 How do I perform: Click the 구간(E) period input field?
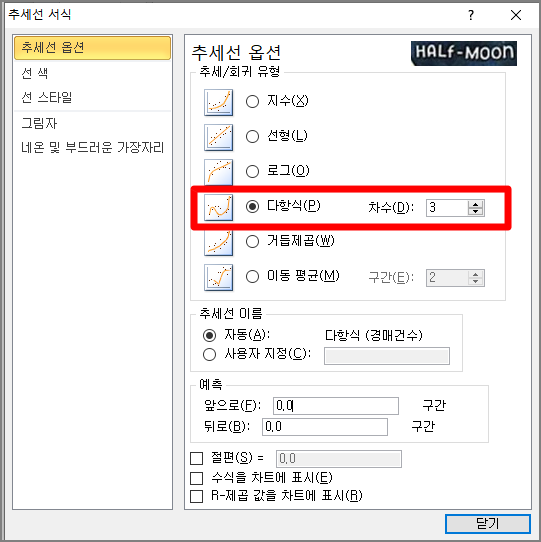coord(447,278)
